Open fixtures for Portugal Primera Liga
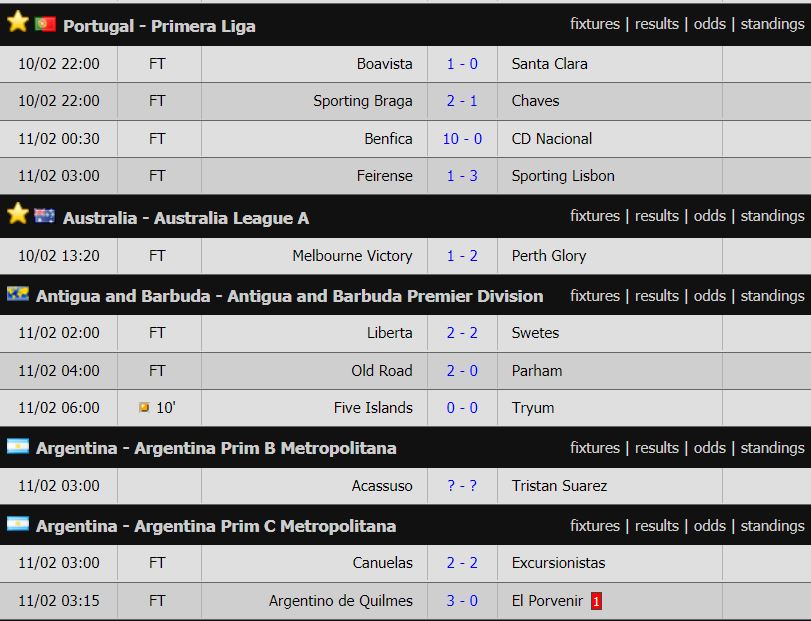The width and height of the screenshot is (811, 621). (595, 24)
